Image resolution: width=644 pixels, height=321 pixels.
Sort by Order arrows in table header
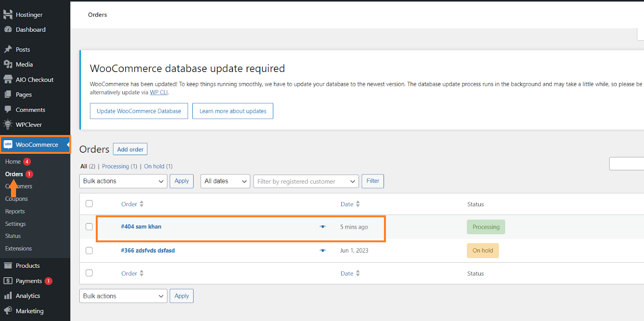pos(141,204)
